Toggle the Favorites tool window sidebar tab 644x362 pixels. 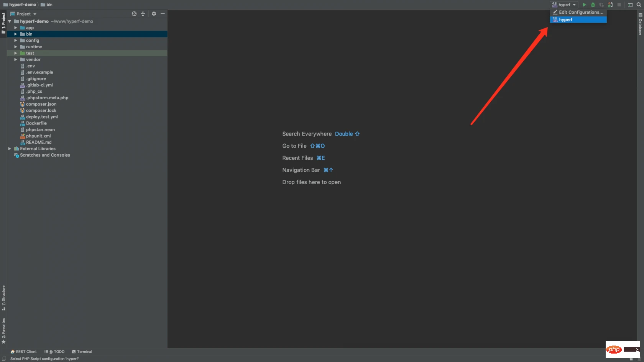(3, 330)
